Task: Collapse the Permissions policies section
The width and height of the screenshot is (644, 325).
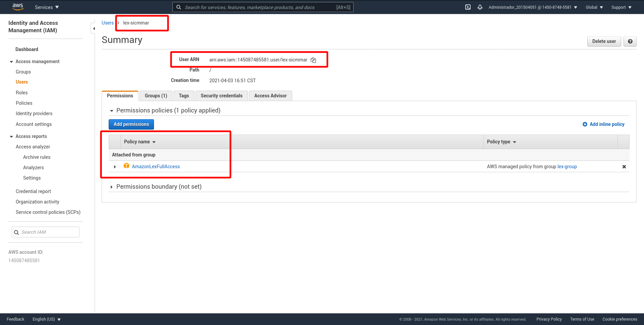Action: (x=112, y=111)
